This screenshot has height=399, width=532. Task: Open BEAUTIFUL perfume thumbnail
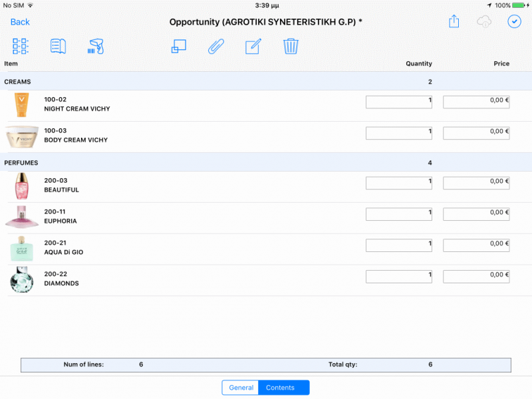click(21, 186)
